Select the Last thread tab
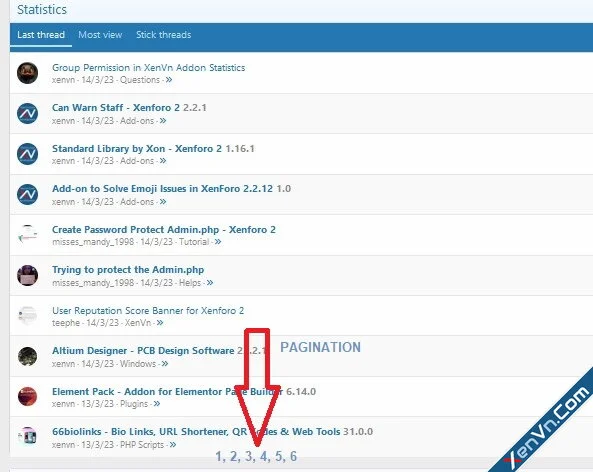Image resolution: width=593 pixels, height=472 pixels. 41,35
